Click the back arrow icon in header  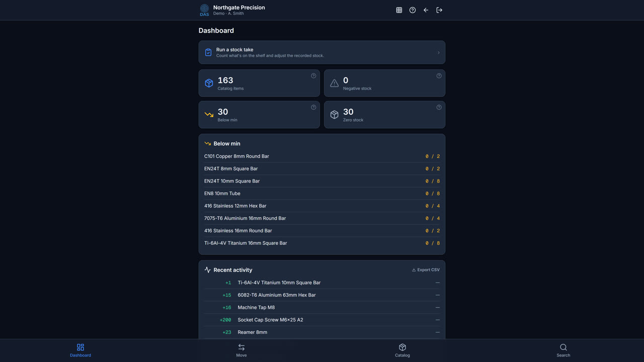(426, 10)
